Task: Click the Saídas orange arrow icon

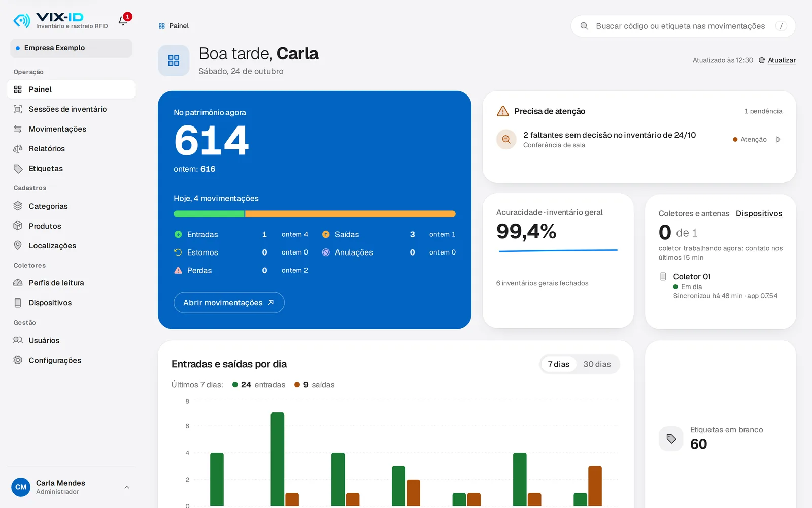Action: 326,234
